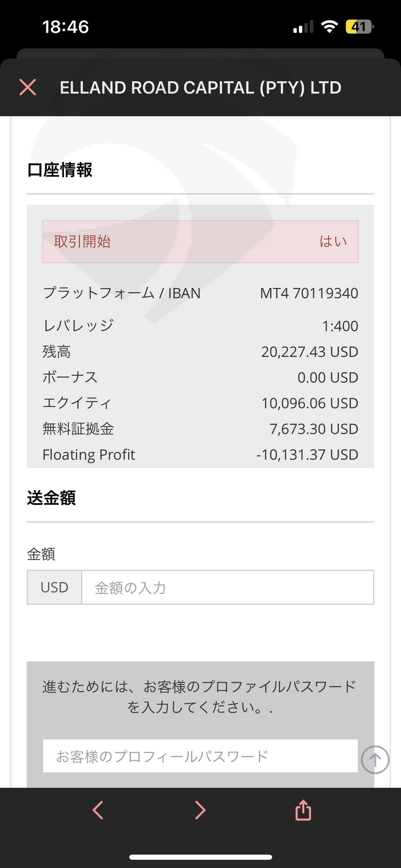Tap the scroll-to-top arrow button
The height and width of the screenshot is (868, 401).
375,760
